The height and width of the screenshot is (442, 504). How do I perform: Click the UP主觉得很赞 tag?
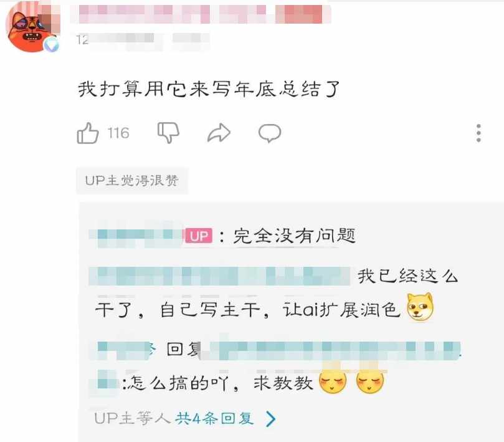coord(132,180)
